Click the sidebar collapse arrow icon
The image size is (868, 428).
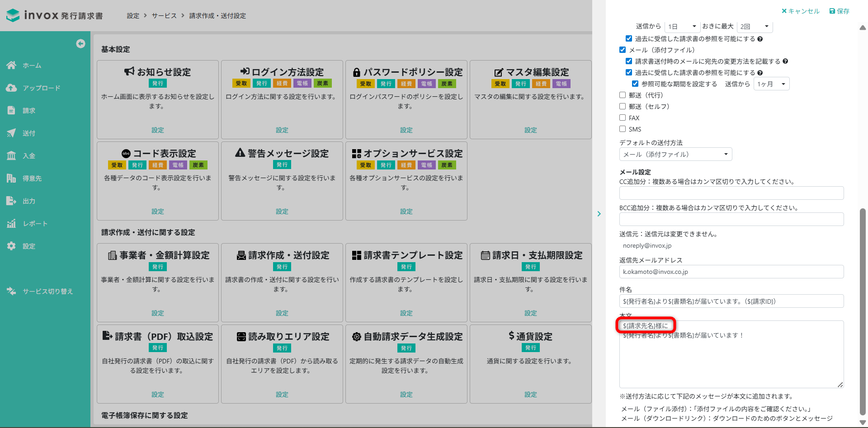click(x=80, y=43)
